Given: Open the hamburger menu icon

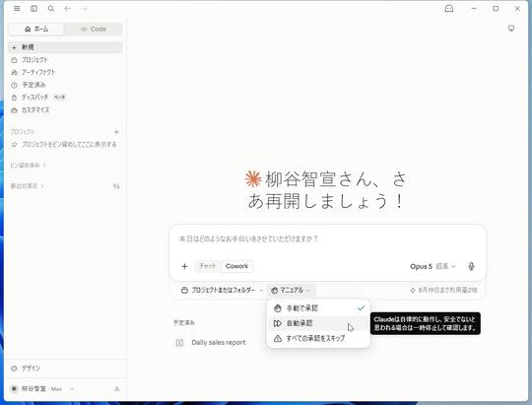Looking at the screenshot, I should click(x=17, y=9).
